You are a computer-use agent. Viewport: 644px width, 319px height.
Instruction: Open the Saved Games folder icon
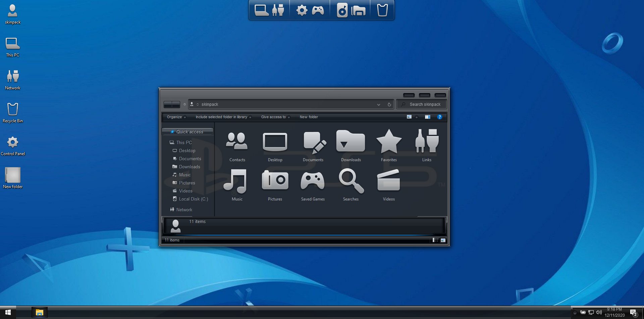[313, 182]
